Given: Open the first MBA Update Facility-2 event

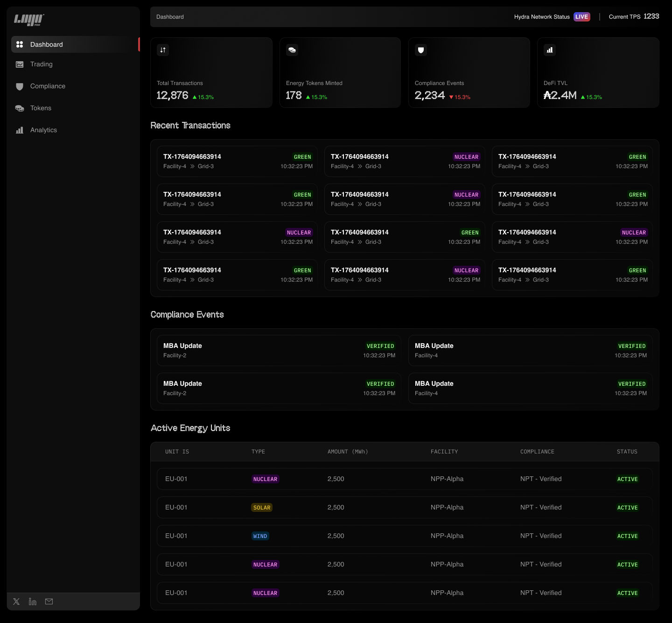Looking at the screenshot, I should [279, 350].
